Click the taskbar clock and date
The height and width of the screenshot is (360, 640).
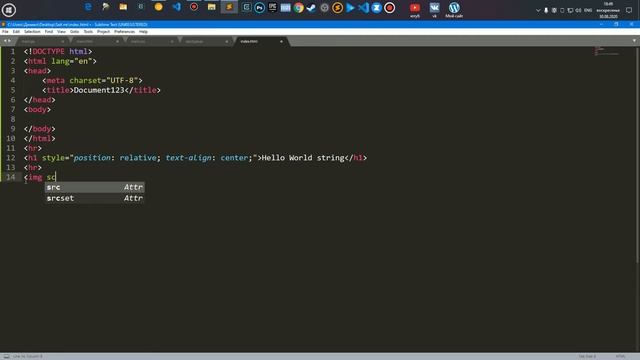[x=608, y=10]
